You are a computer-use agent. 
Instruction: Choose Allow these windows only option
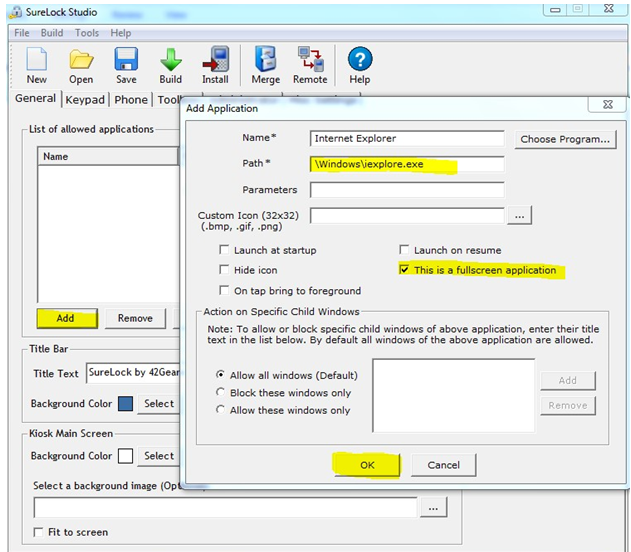tap(221, 410)
